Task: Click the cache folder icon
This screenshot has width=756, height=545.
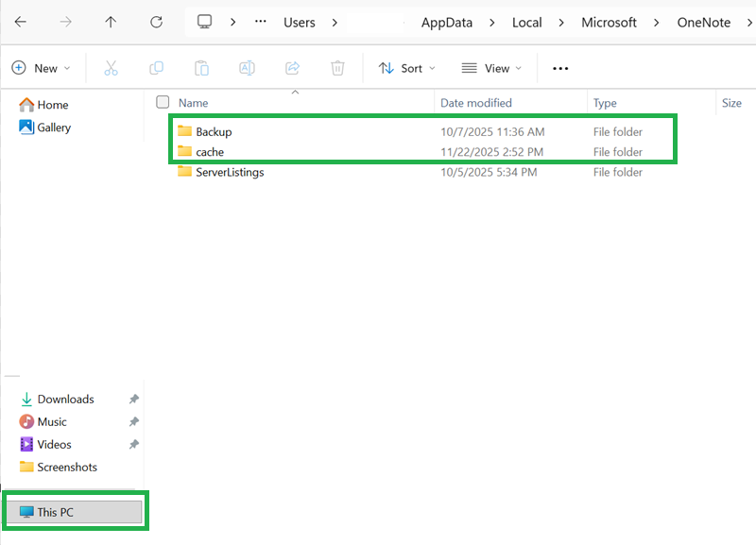Action: pos(184,151)
